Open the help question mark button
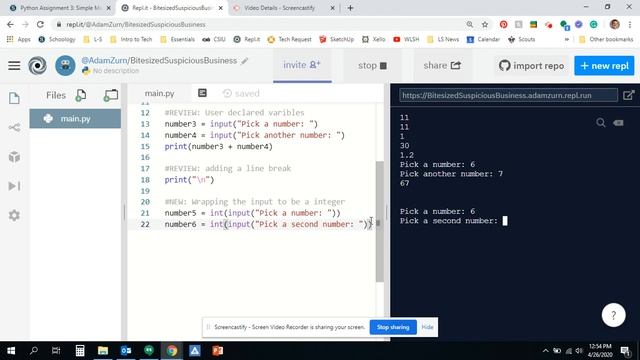640x360 pixels. pos(613,315)
